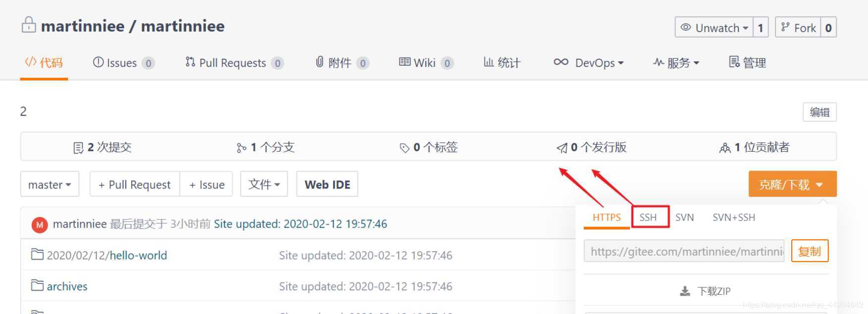Click the bar chart statistics icon

tap(489, 62)
